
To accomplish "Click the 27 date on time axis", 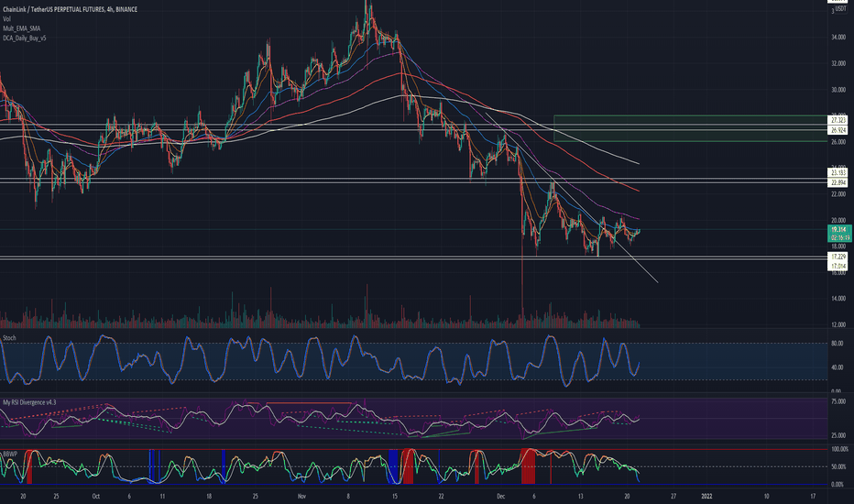I will (x=673, y=497).
